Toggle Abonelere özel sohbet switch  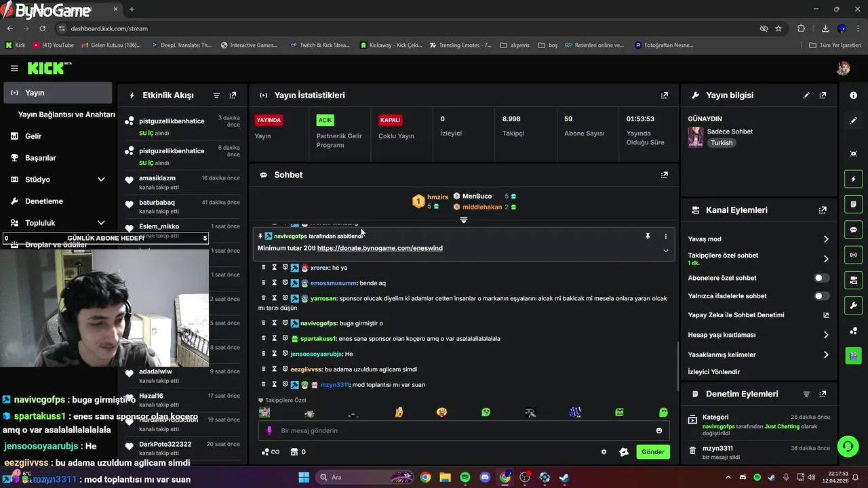pos(821,278)
